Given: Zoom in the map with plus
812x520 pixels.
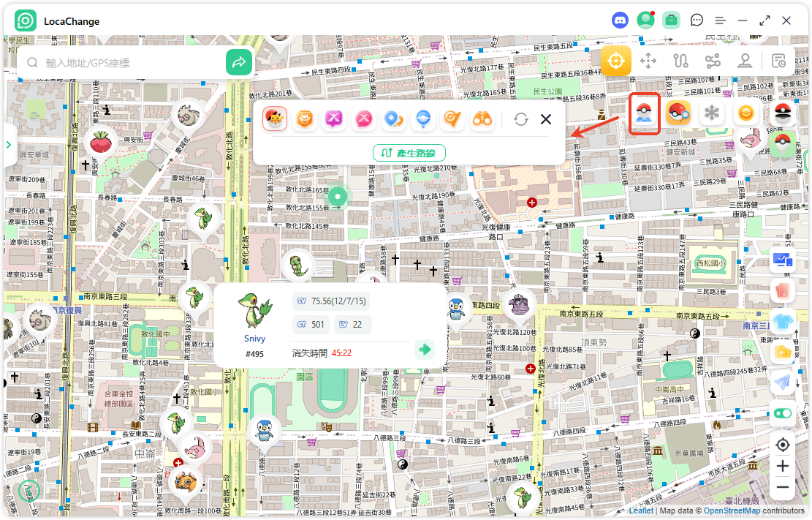Looking at the screenshot, I should coord(783,466).
